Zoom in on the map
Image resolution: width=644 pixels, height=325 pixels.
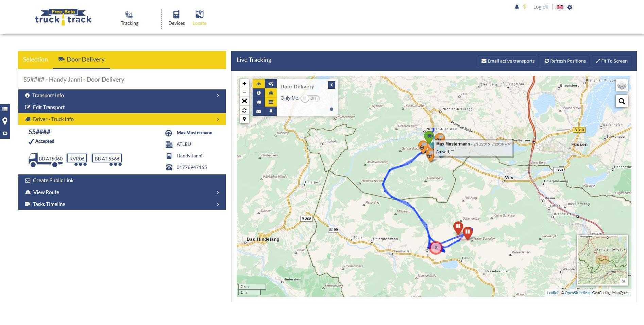pos(244,84)
